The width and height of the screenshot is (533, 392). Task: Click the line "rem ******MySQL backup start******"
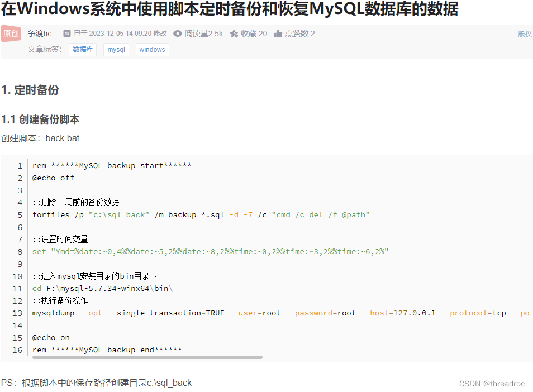pyautogui.click(x=112, y=166)
